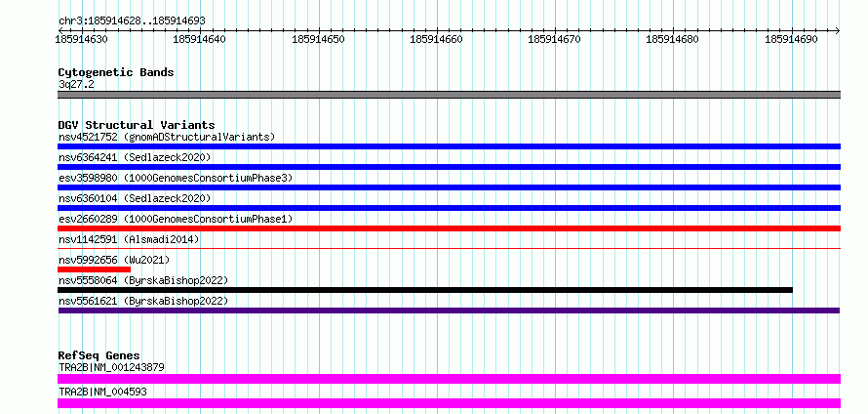Click ruler position 185914690

pos(792,39)
